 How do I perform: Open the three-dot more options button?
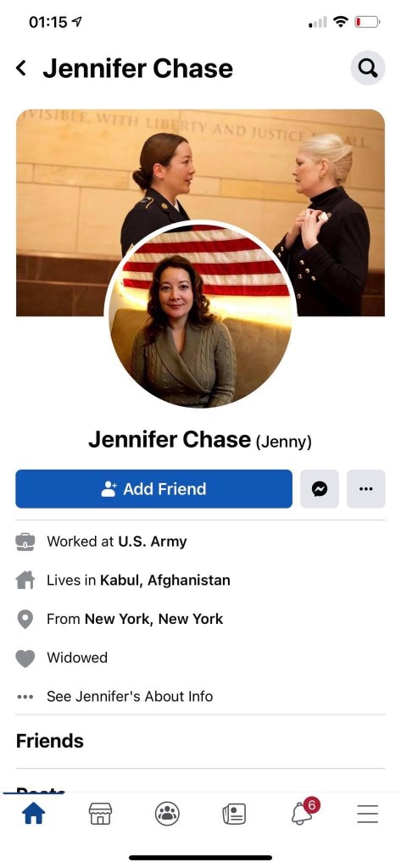[365, 489]
